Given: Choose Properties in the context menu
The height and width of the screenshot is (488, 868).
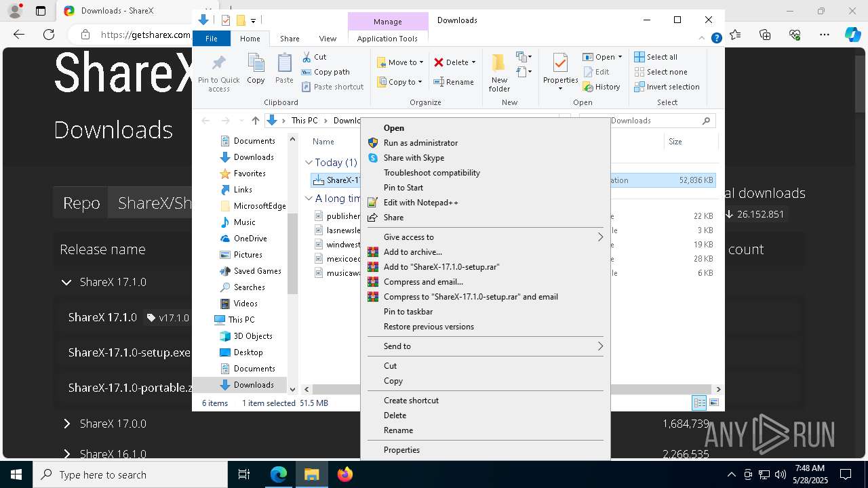Looking at the screenshot, I should [x=401, y=450].
